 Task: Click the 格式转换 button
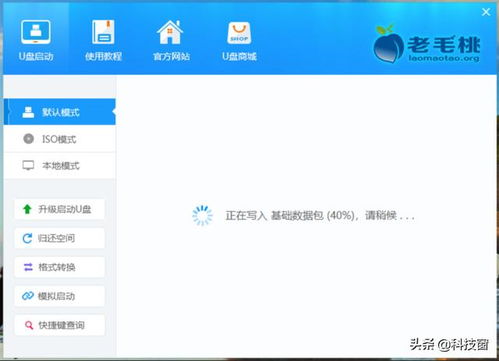(60, 267)
